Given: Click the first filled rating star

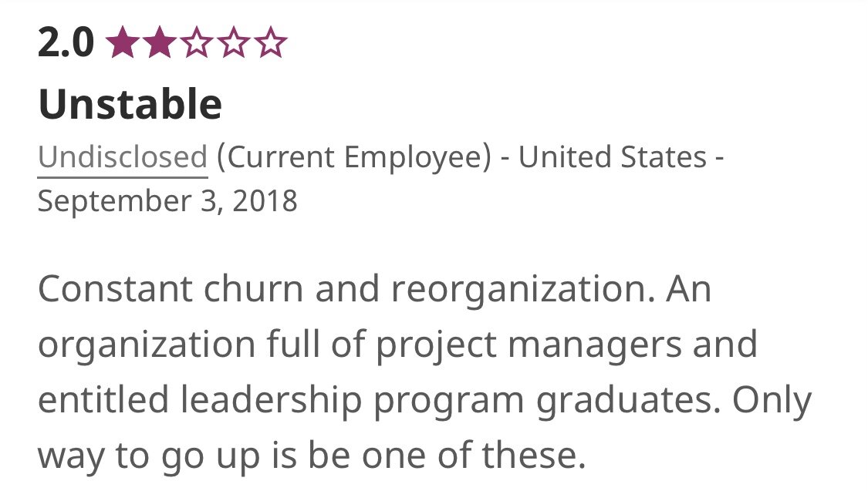Looking at the screenshot, I should click(x=123, y=43).
